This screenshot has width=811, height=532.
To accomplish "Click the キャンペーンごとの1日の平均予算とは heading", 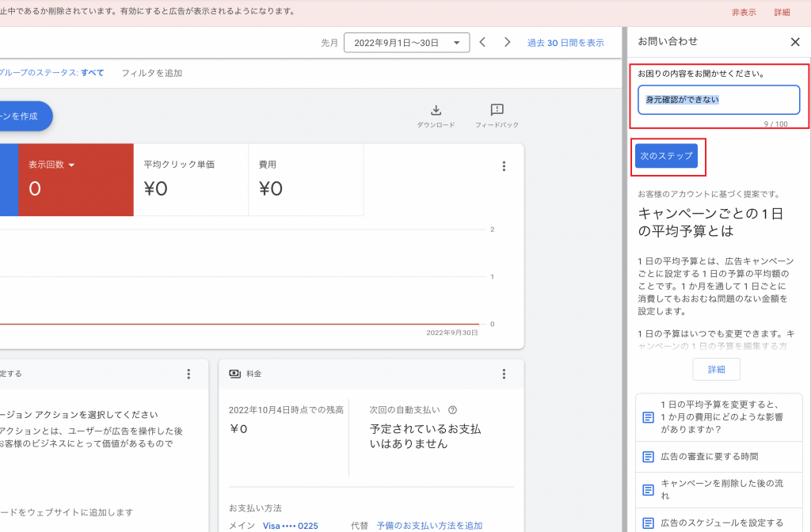I will tap(710, 222).
